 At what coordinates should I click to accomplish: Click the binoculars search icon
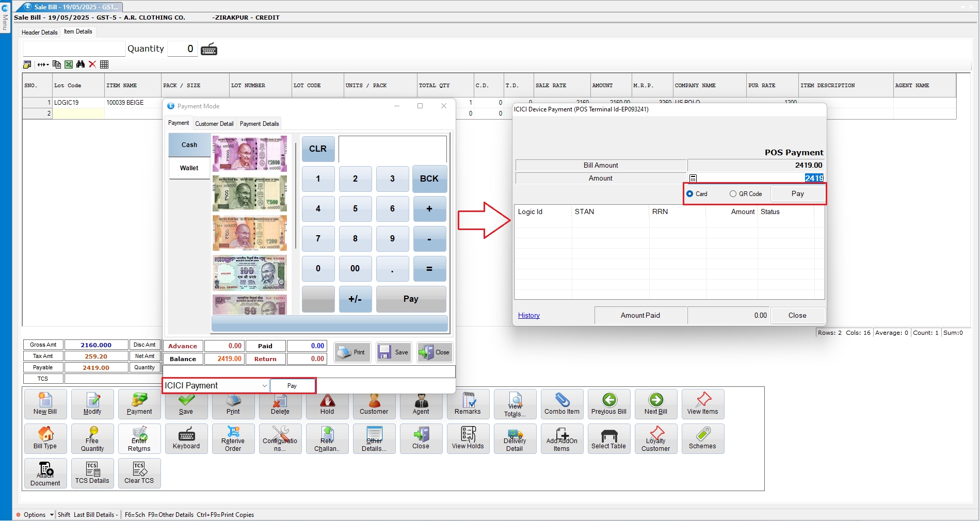[x=81, y=64]
